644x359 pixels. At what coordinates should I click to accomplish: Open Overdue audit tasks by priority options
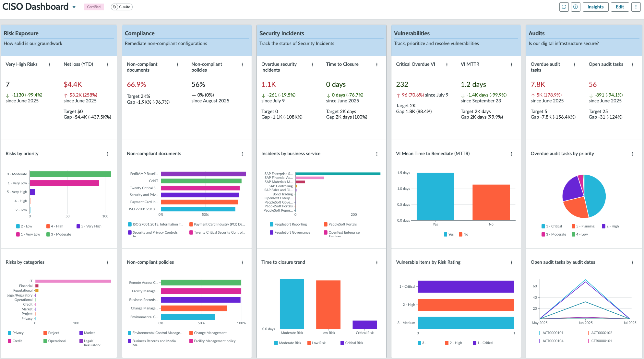633,154
